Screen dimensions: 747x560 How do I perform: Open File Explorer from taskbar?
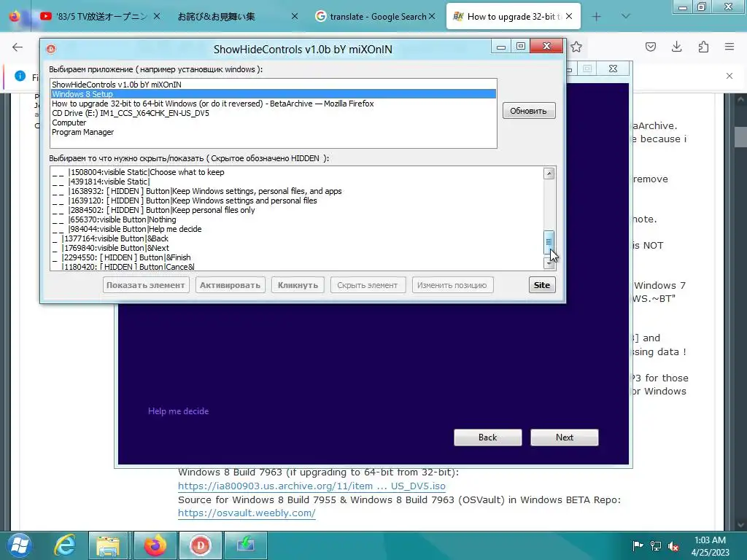click(108, 545)
